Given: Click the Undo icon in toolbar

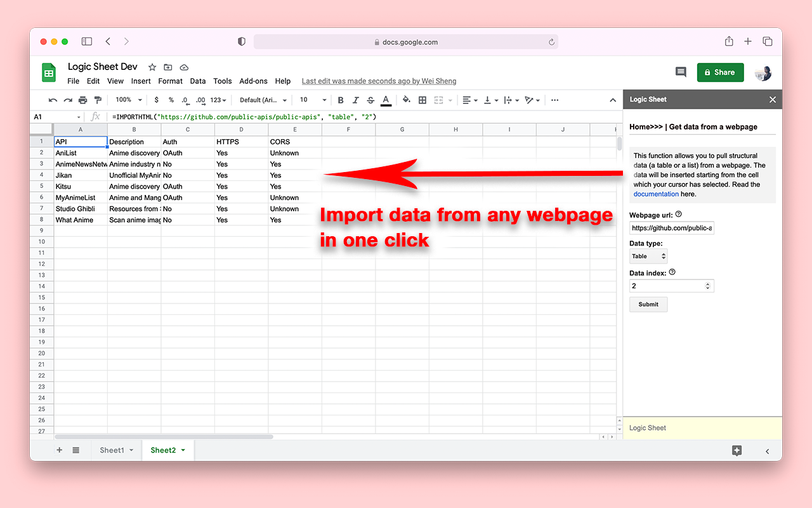Looking at the screenshot, I should pyautogui.click(x=53, y=100).
